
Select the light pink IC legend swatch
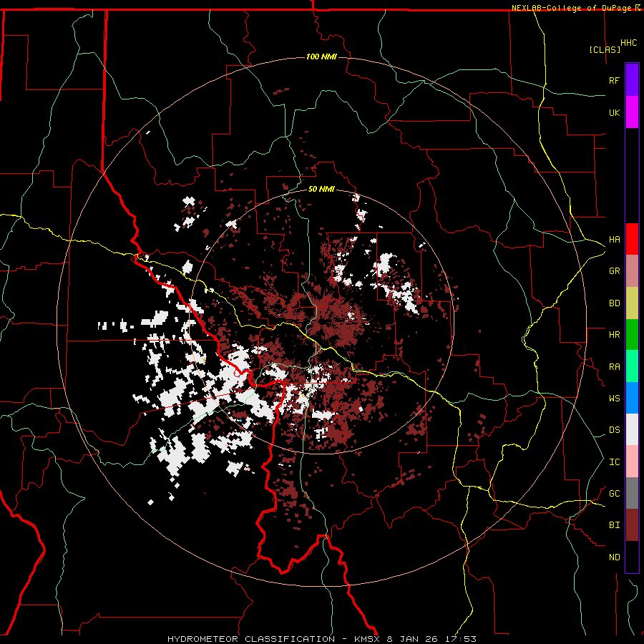(x=632, y=462)
